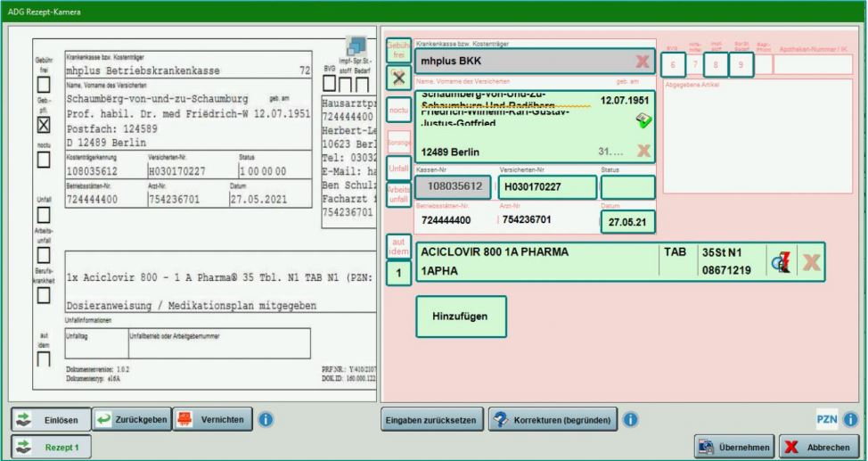Click info icon next to Vernichten

point(266,419)
